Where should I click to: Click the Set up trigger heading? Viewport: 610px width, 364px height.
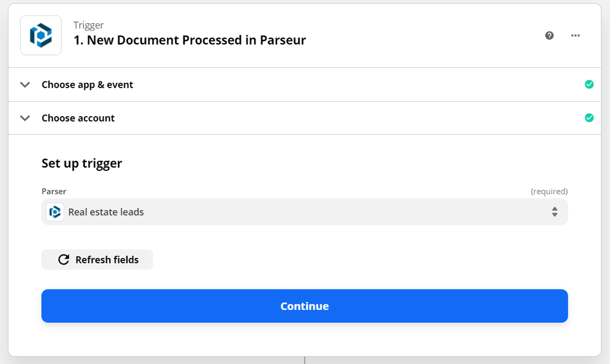[x=82, y=163]
